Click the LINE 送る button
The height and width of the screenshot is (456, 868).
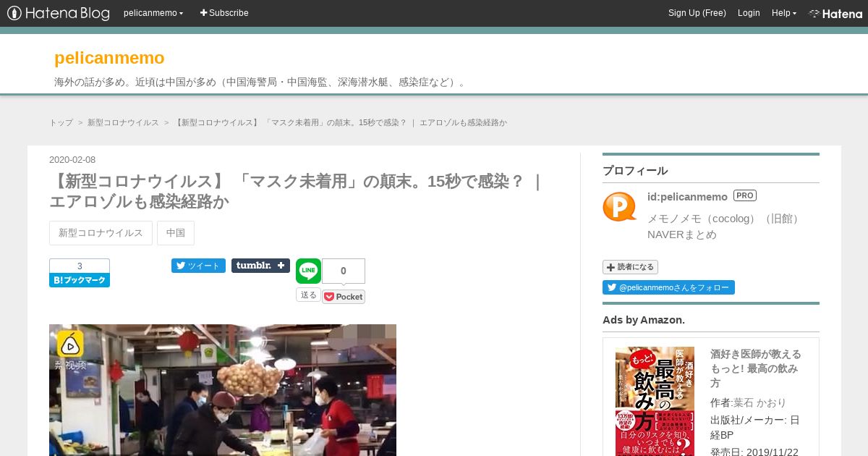308,295
